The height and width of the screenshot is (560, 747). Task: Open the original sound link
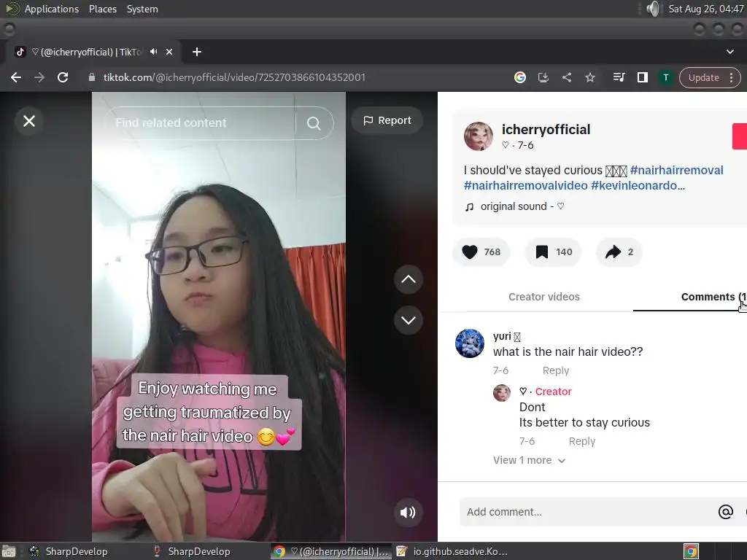[x=522, y=206]
